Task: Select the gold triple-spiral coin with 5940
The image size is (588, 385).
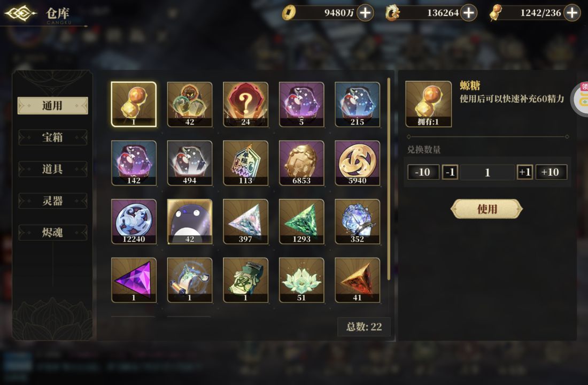Action: 358,163
